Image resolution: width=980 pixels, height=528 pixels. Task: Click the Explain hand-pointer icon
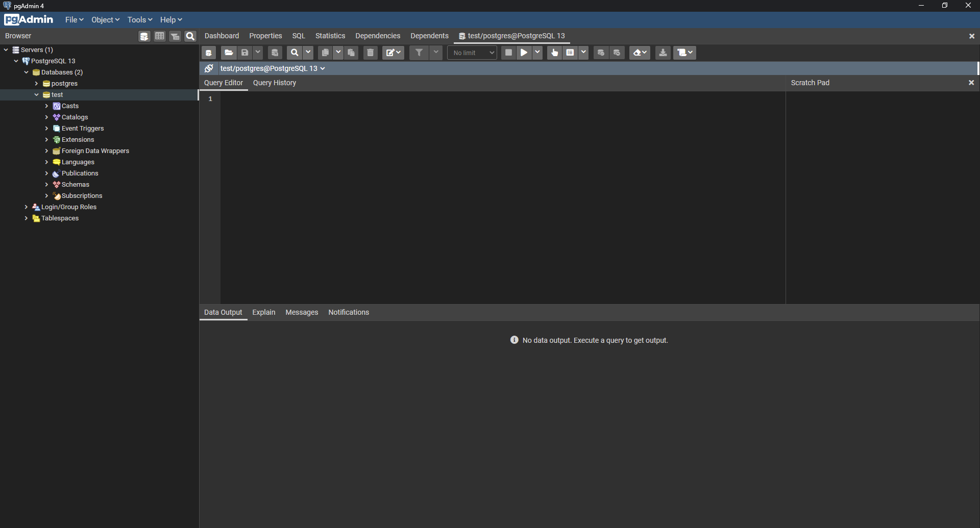(554, 53)
